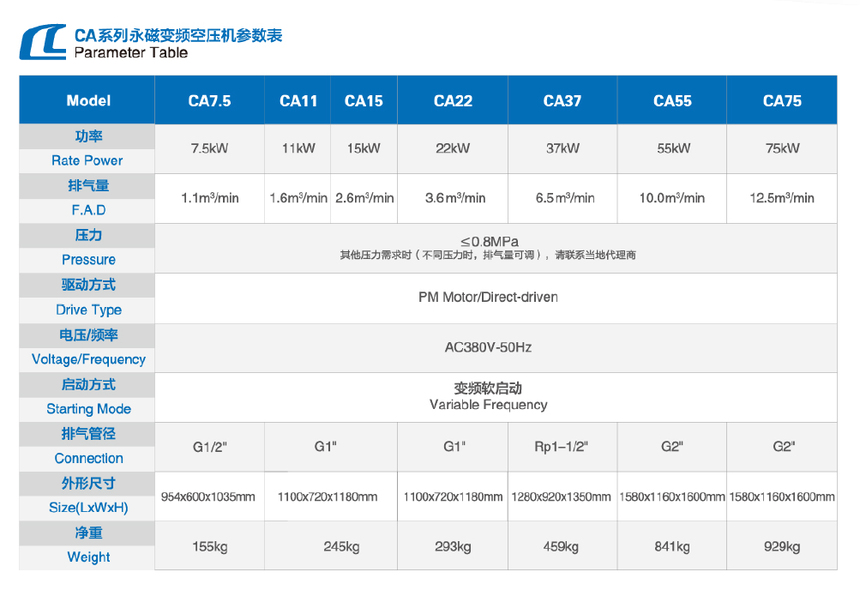The width and height of the screenshot is (860, 590).
Task: Click the 'AC380V-50Hz' value
Action: point(488,347)
